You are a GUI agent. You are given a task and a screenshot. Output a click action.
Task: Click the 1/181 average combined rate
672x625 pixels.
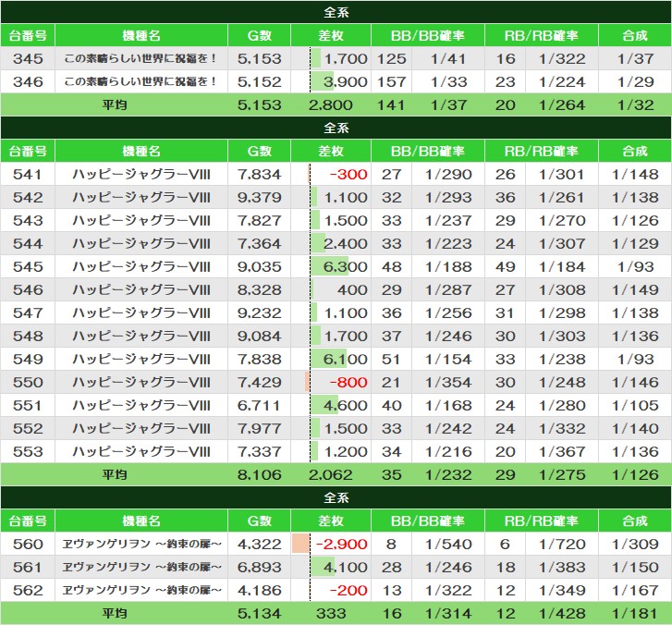[x=635, y=613]
